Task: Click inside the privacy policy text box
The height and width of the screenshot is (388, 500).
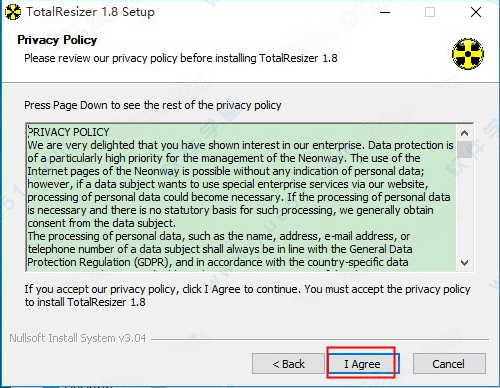Action: (241, 197)
